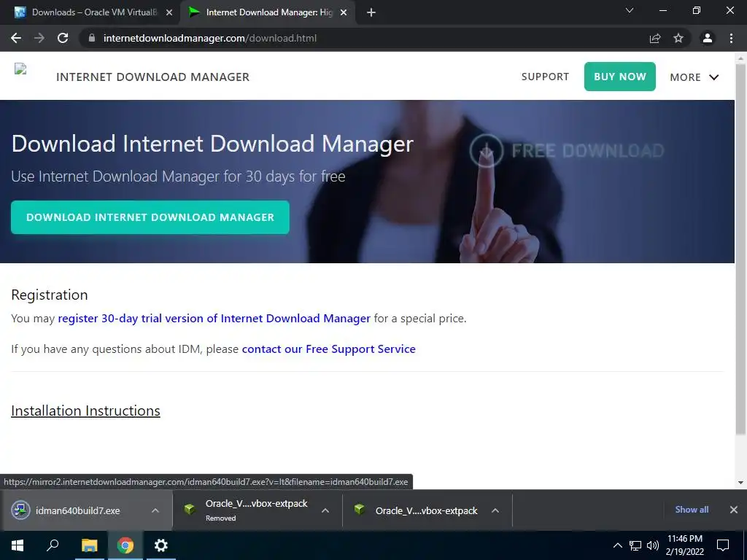This screenshot has width=747, height=560.
Task: Close the Oracle VM VirtualBox tab
Action: point(169,12)
